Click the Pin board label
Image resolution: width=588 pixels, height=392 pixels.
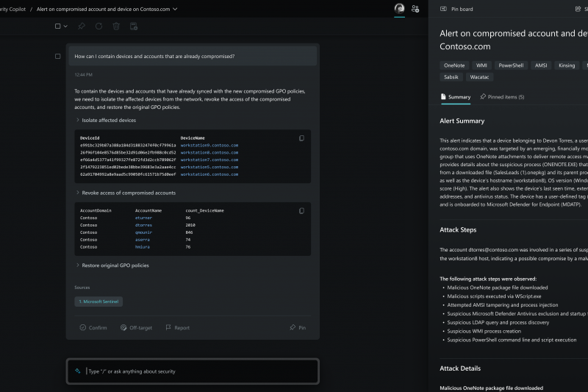point(462,9)
